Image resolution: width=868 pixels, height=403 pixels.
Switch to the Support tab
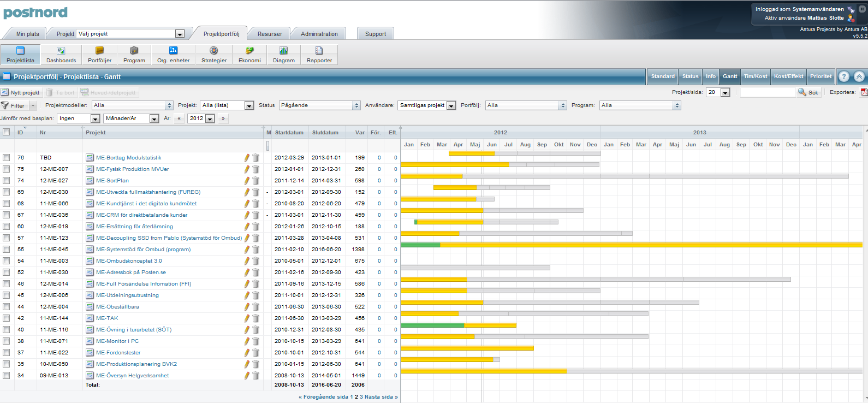(376, 34)
